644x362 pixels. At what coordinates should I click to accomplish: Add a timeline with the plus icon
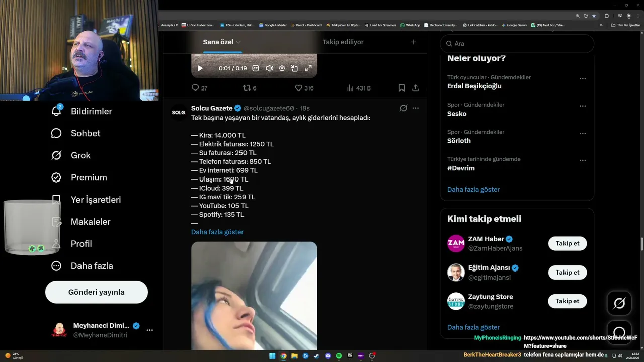pyautogui.click(x=414, y=42)
